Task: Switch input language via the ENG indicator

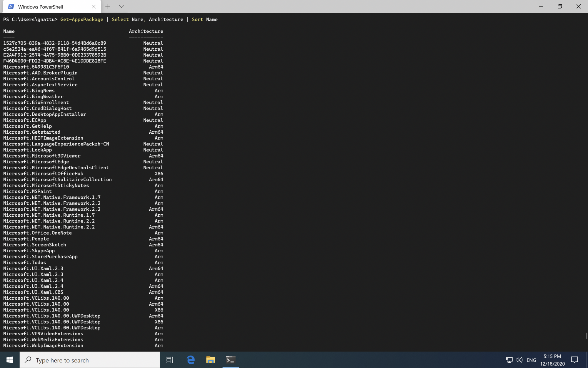Action: pos(531,360)
